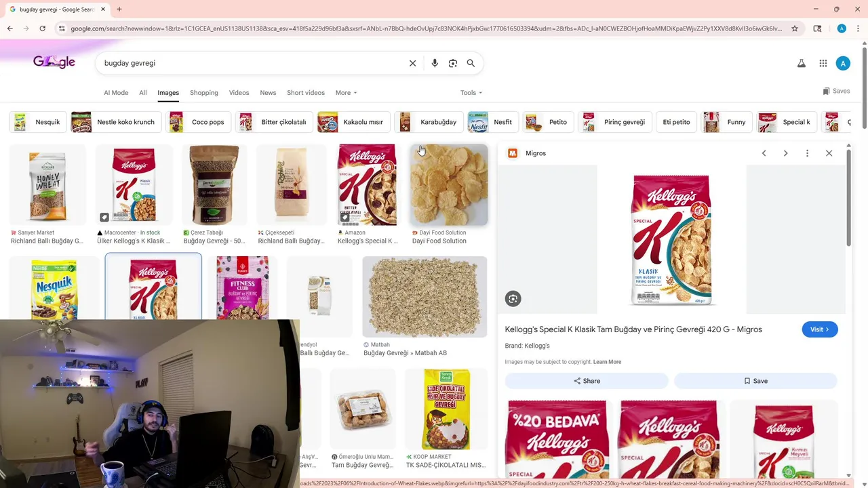Open the Dayi Food Solution flakes thumbnail
Screen dimensions: 868x488
click(449, 185)
